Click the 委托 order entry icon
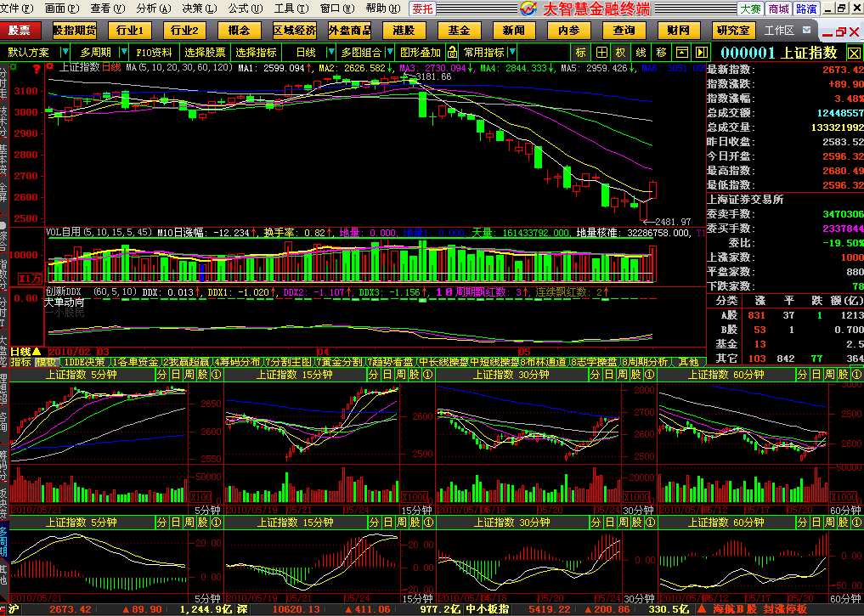This screenshot has height=616, width=864. tap(422, 8)
